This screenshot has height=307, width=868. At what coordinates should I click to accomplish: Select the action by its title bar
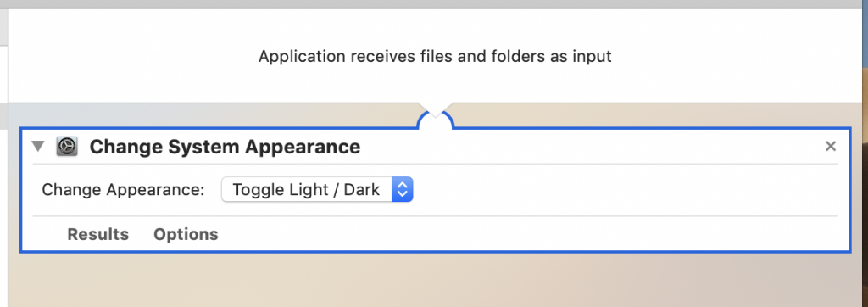[435, 147]
